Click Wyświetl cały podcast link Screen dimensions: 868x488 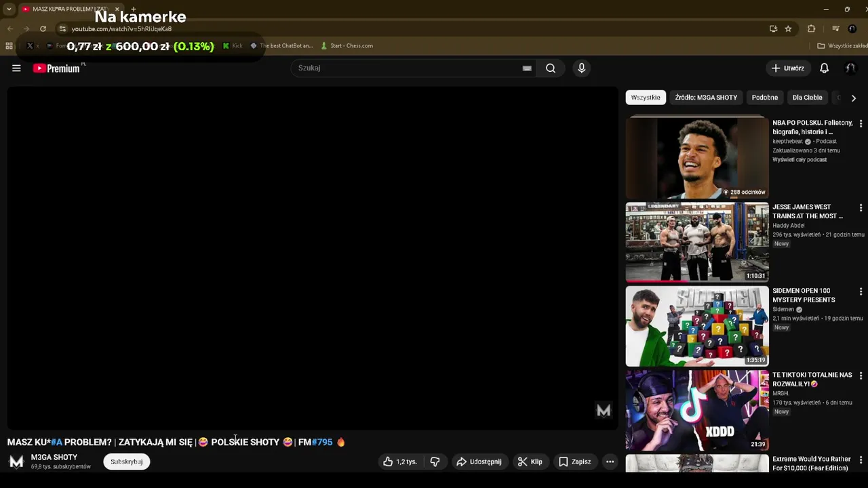(800, 159)
